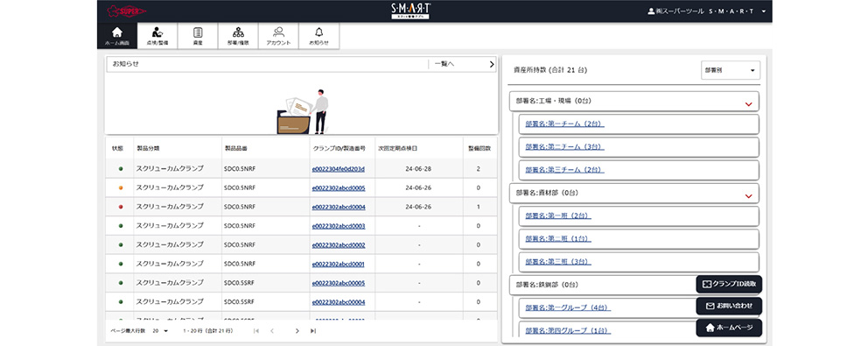Open clamp ID link e0022304fe0d203d
This screenshot has width=868, height=346.
339,168
